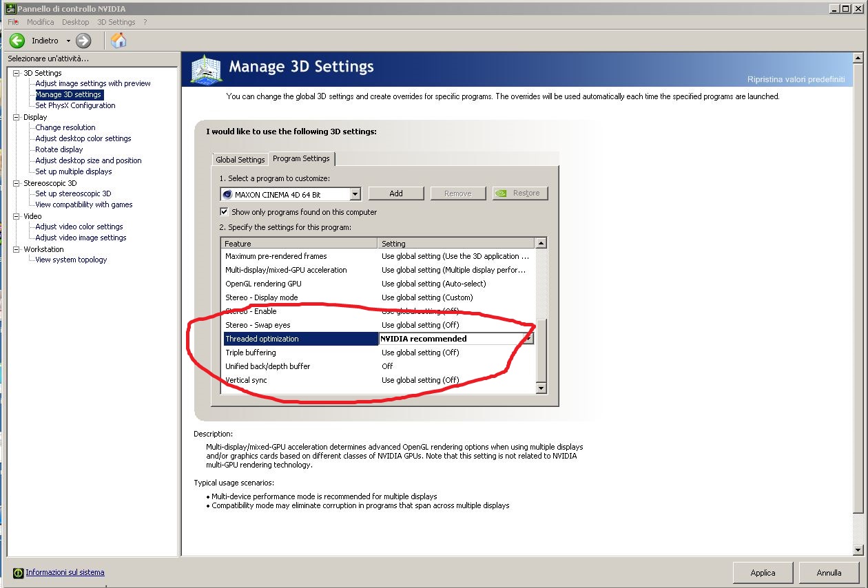Click the NVIDIA Control Panel title icon

click(9, 8)
